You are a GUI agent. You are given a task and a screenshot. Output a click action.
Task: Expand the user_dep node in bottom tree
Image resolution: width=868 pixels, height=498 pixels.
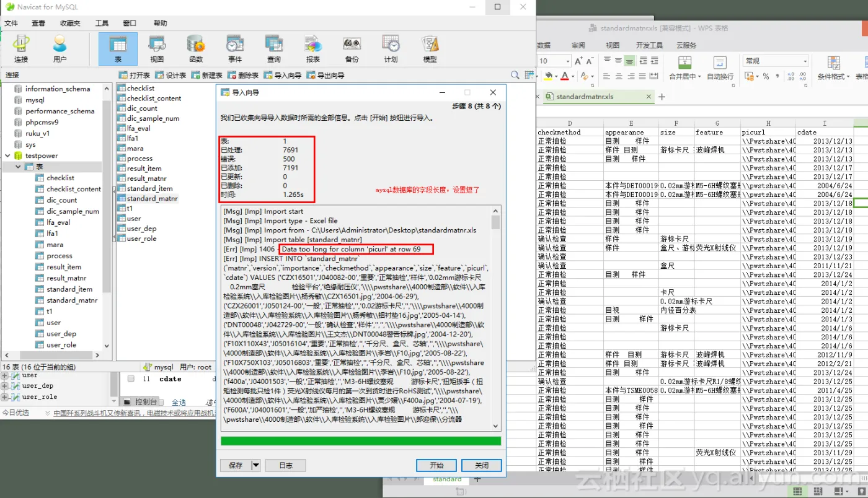click(x=5, y=386)
